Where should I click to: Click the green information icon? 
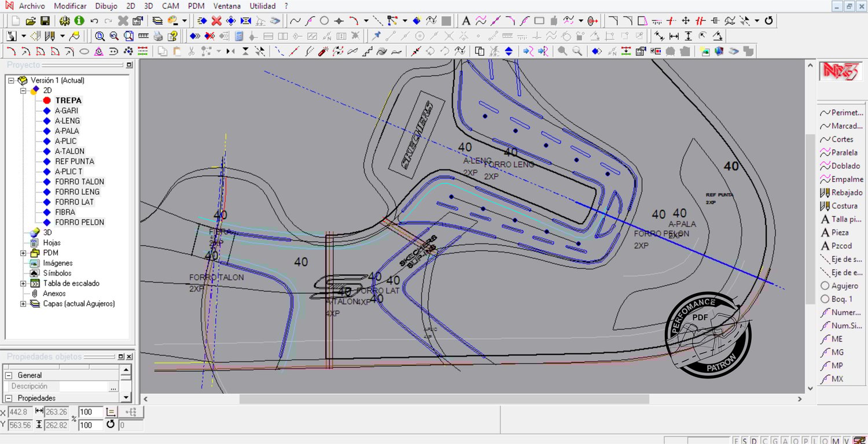[x=79, y=21]
